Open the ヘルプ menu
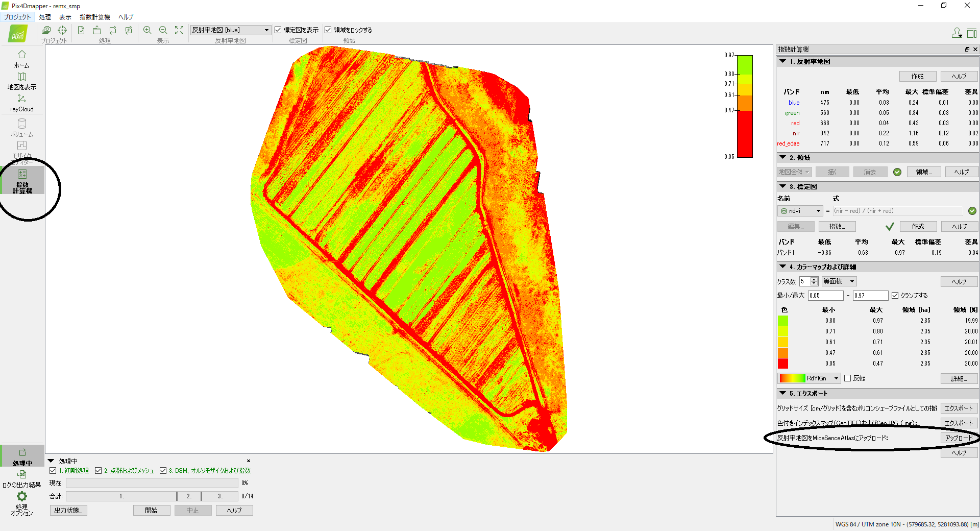This screenshot has height=531, width=980. [126, 17]
